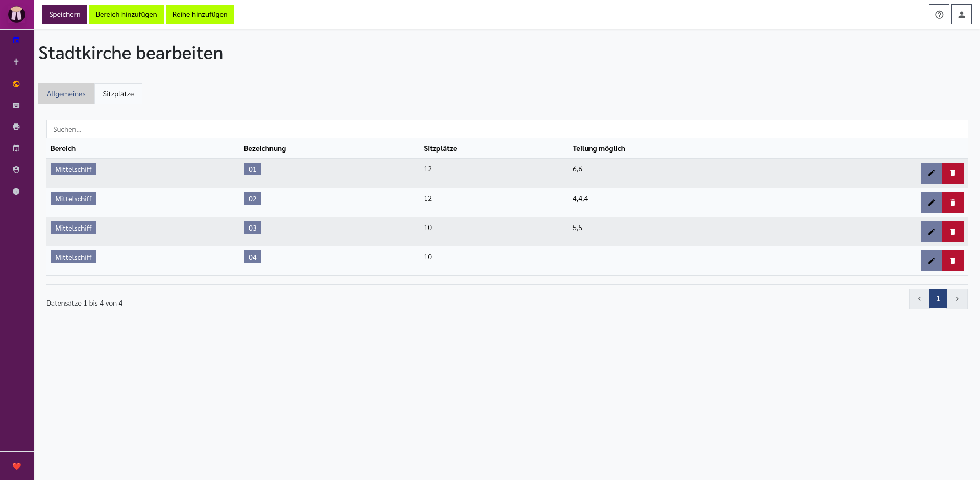
Task: Open the blue calendar sidebar icon
Action: pyautogui.click(x=16, y=40)
